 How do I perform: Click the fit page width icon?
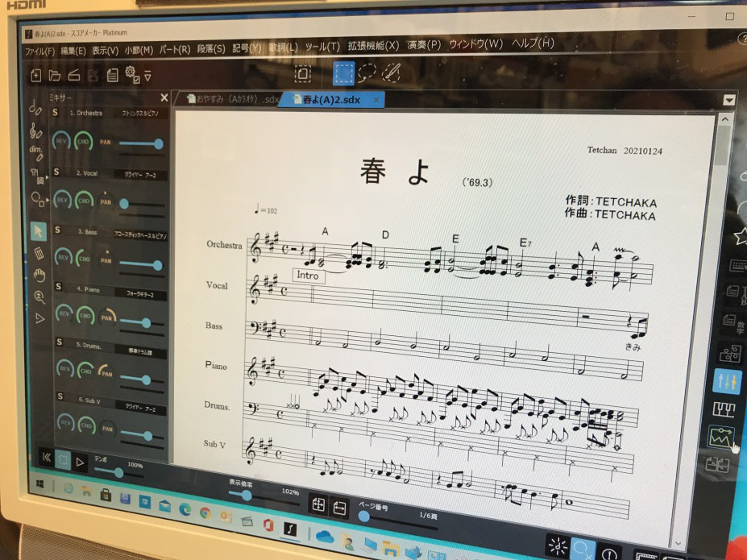[339, 508]
